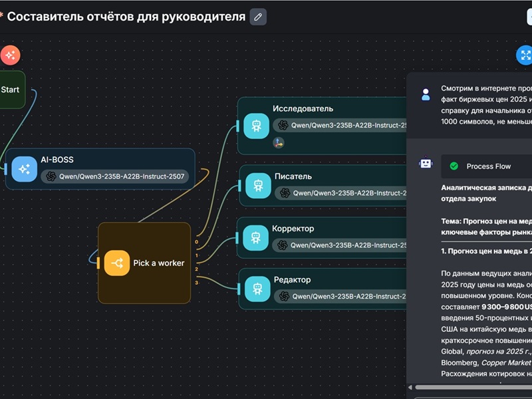Click the Редактор agent robot icon

click(x=258, y=289)
